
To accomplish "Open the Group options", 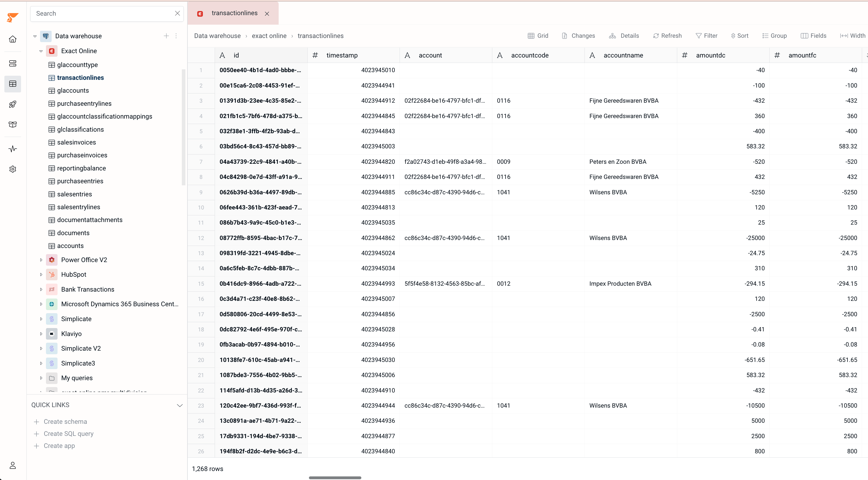I will [774, 36].
